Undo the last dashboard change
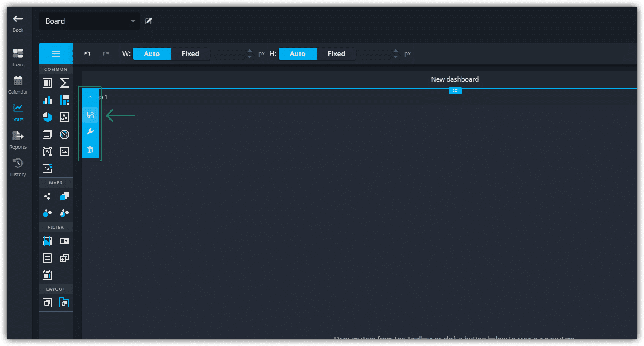Image resolution: width=644 pixels, height=346 pixels. pos(87,54)
